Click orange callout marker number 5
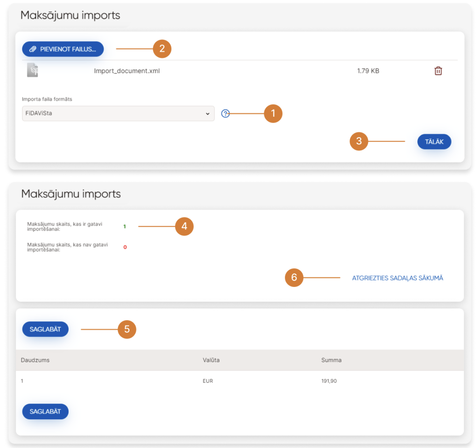 pos(127,329)
